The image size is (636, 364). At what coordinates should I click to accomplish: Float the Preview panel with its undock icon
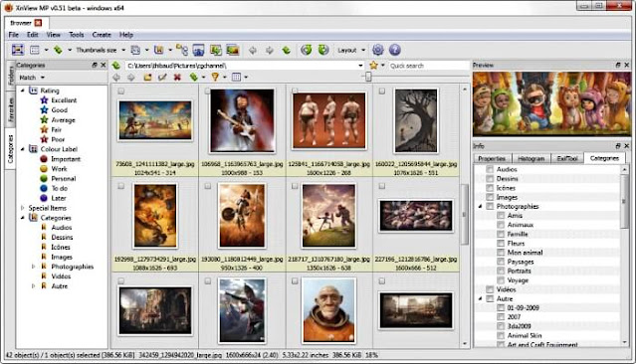tap(618, 65)
